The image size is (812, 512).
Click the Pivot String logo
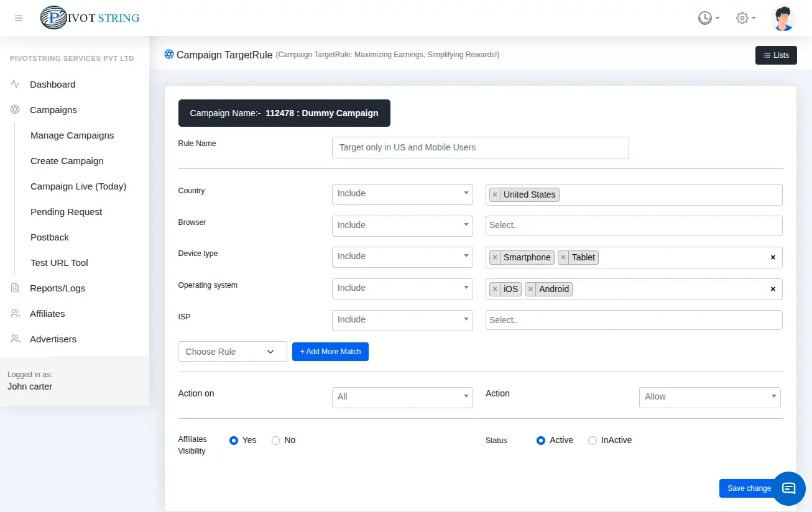coord(90,18)
